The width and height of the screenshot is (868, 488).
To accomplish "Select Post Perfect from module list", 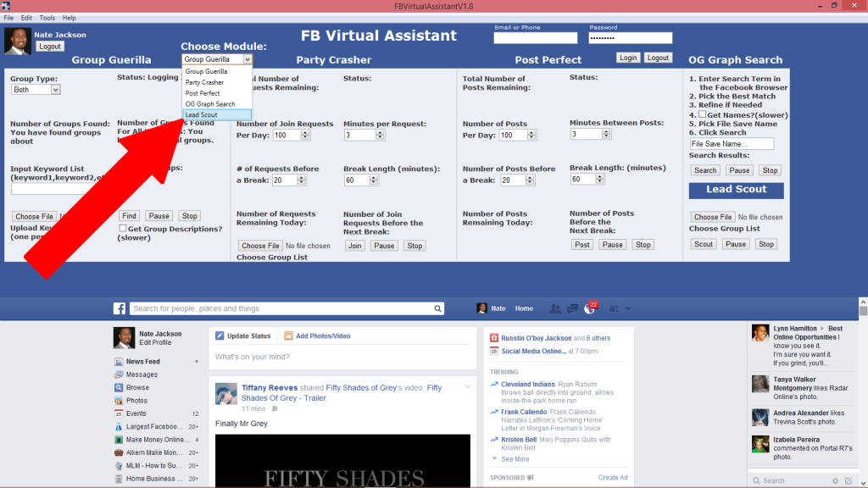I will point(217,93).
